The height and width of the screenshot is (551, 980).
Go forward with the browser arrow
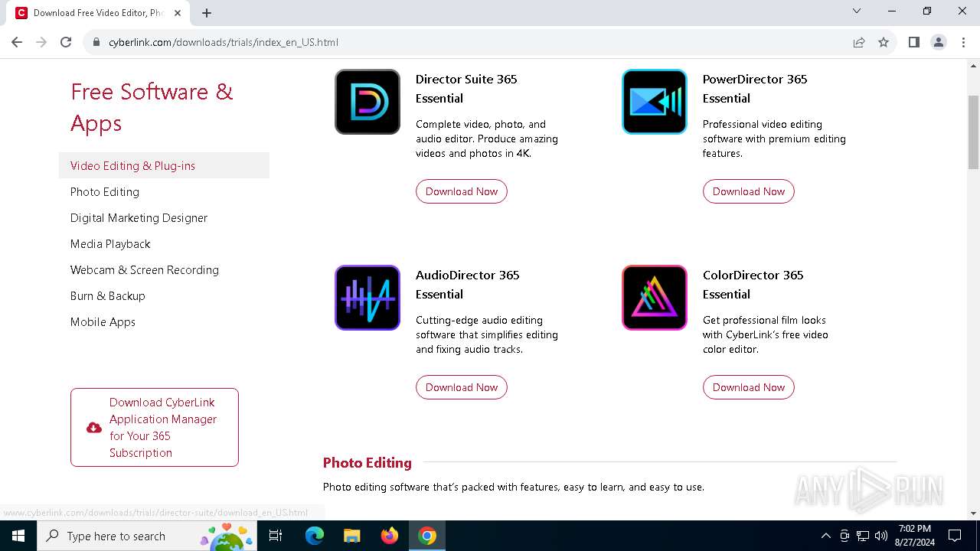[41, 42]
